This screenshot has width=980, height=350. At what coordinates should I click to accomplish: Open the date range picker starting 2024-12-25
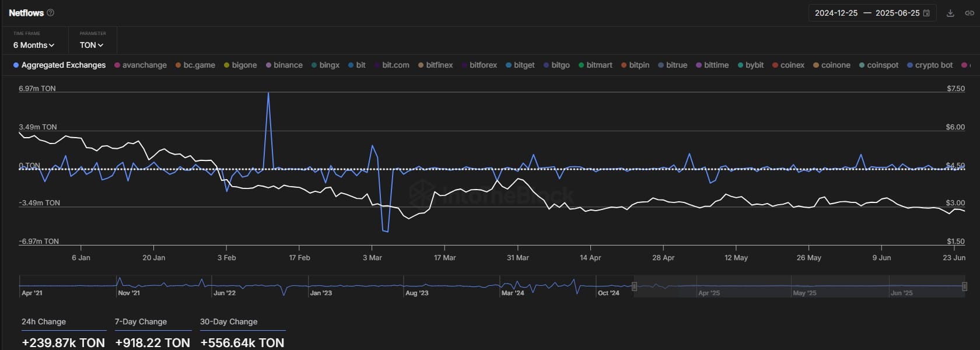click(x=836, y=13)
